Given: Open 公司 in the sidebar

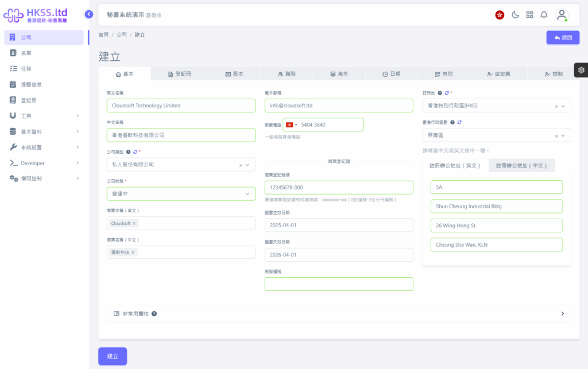Looking at the screenshot, I should tap(44, 37).
